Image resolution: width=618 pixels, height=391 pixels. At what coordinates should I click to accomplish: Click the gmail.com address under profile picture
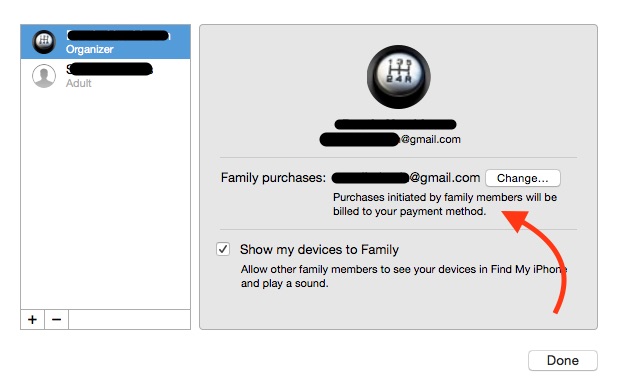[390, 140]
